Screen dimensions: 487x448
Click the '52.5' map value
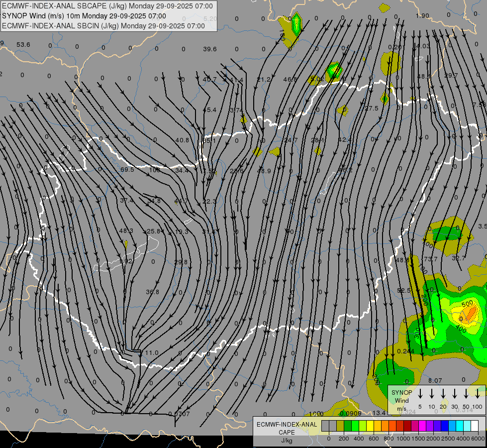[x=404, y=291]
